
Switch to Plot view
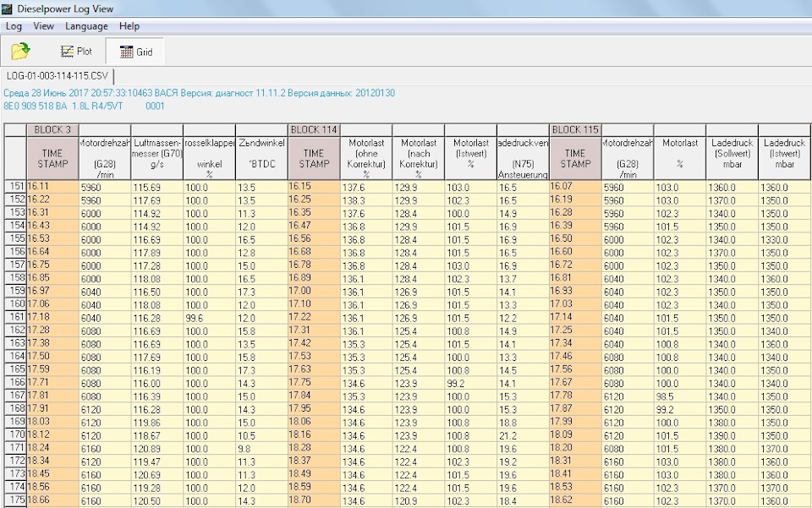pyautogui.click(x=76, y=52)
